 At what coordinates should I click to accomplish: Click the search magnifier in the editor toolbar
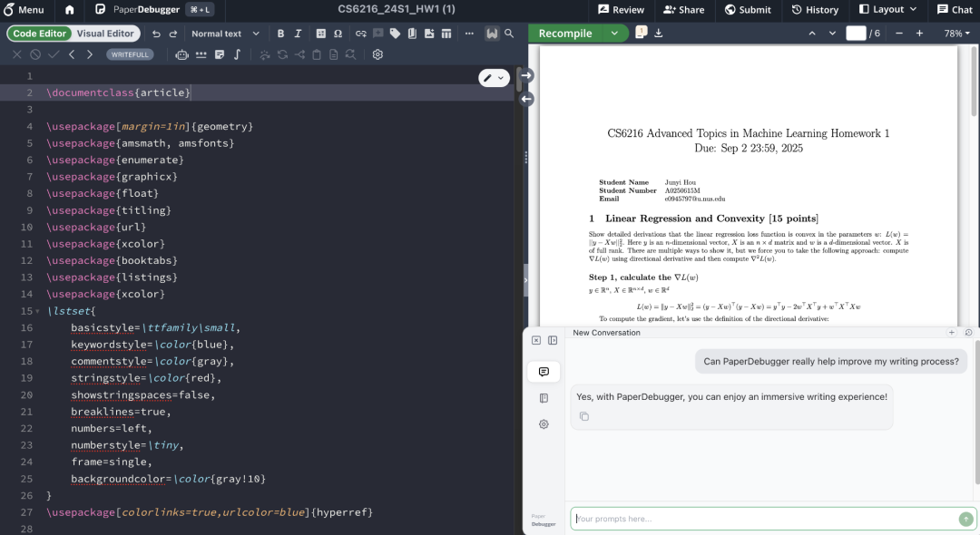[x=509, y=33]
